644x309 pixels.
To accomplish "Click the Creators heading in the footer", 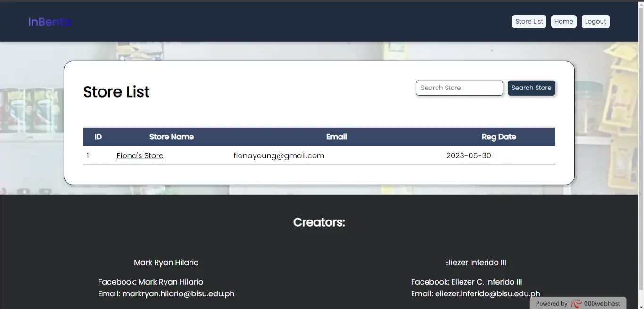I will point(319,222).
